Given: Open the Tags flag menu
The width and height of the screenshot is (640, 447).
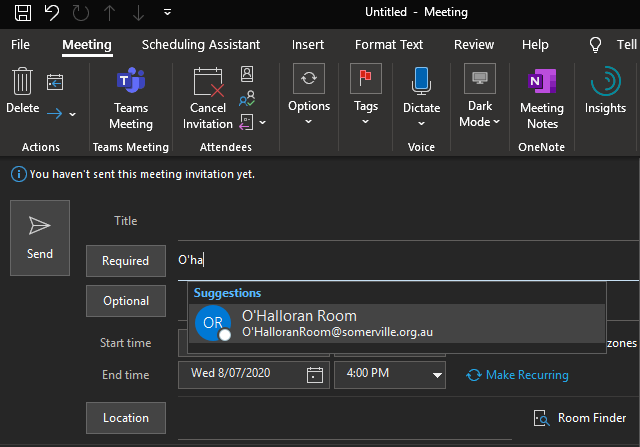Looking at the screenshot, I should coord(366,95).
